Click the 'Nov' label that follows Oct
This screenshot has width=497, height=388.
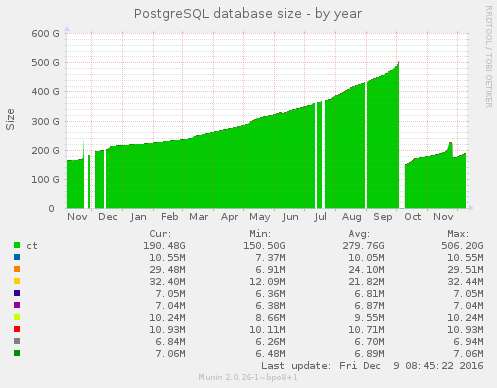pyautogui.click(x=443, y=217)
